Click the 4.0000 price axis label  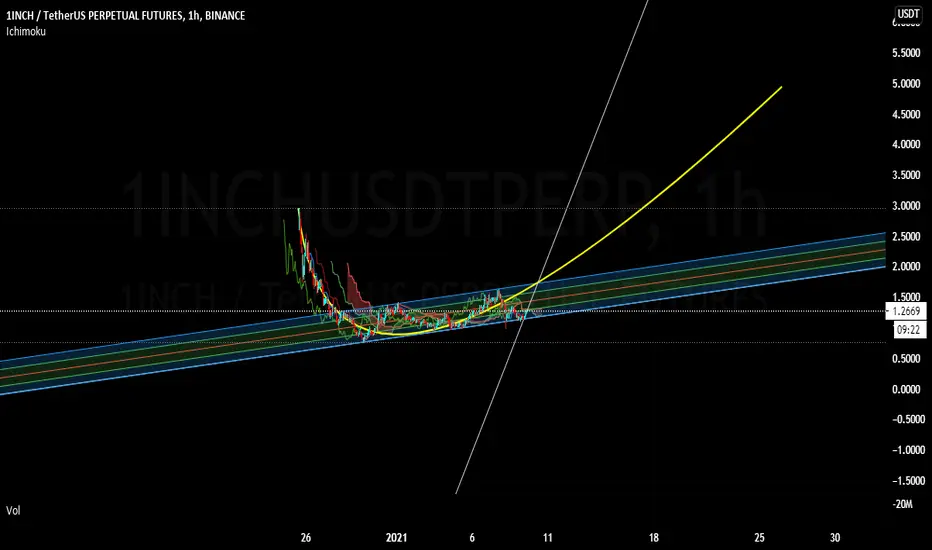point(906,144)
